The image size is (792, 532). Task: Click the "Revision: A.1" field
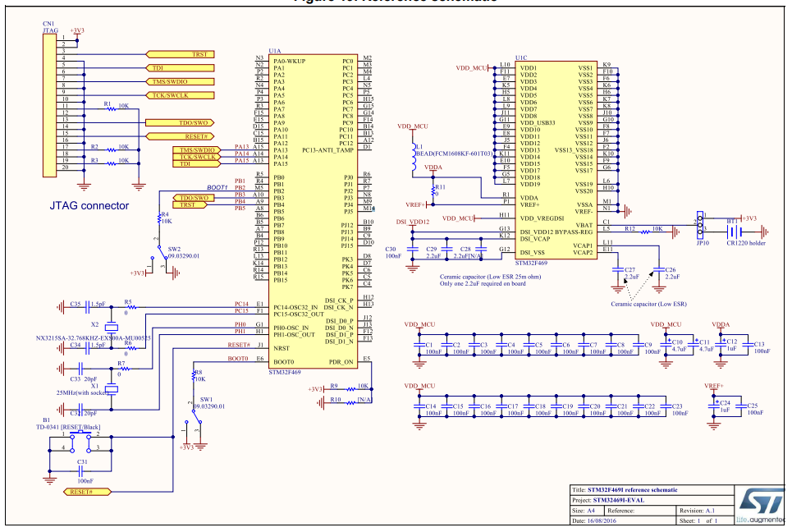698,511
